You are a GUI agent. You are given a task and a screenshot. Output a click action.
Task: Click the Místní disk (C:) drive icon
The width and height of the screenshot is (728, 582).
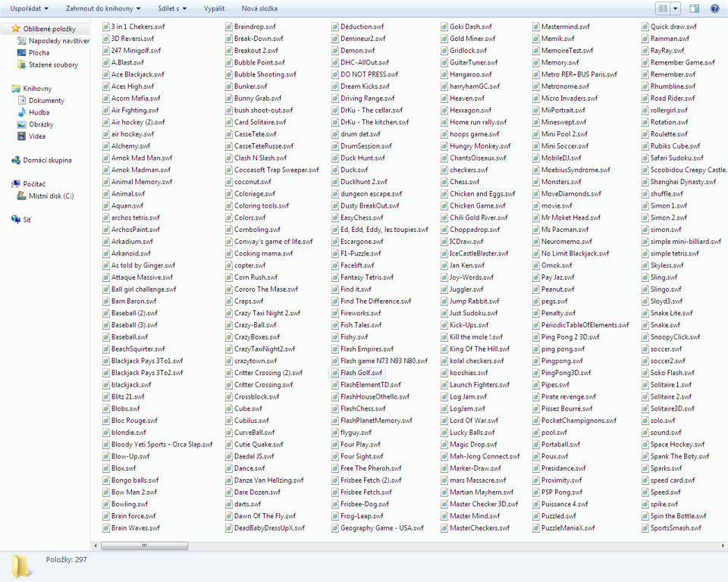point(21,196)
